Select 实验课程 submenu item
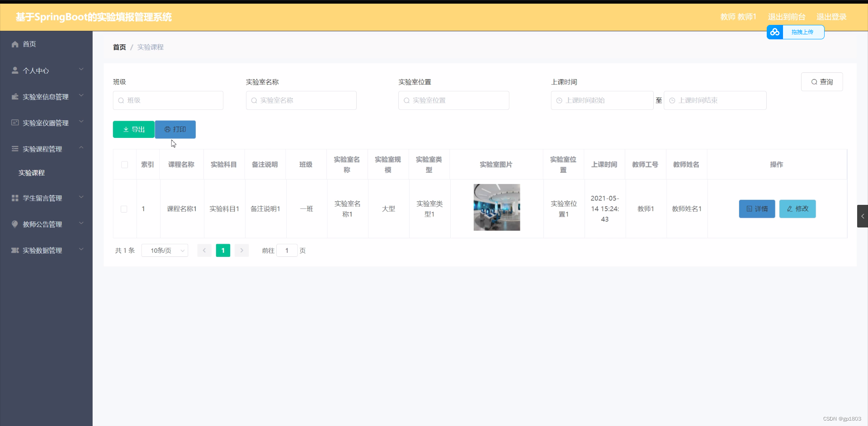 click(31, 173)
